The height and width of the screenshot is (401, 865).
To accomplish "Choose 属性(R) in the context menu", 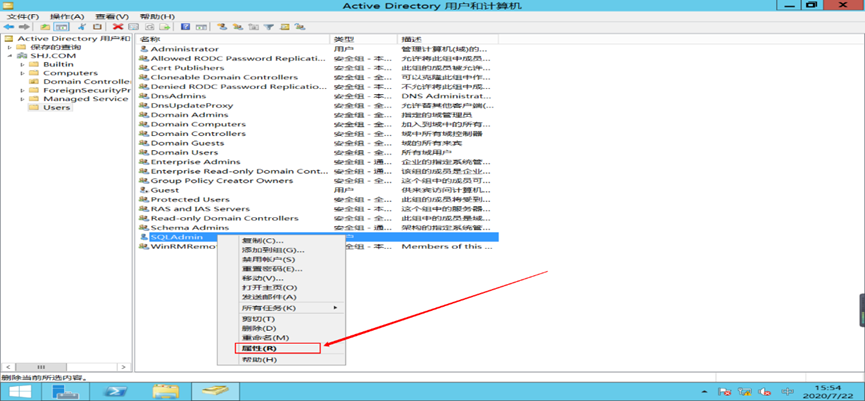I will pyautogui.click(x=277, y=348).
